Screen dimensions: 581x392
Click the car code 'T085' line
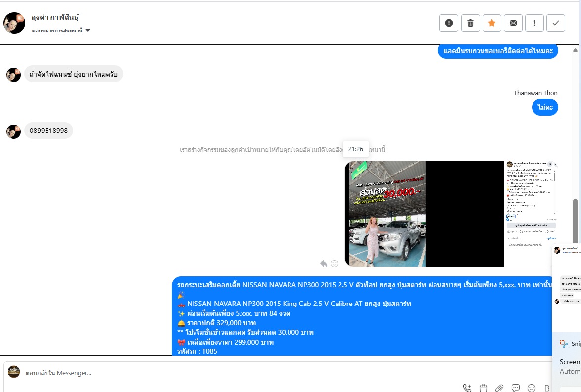(197, 351)
